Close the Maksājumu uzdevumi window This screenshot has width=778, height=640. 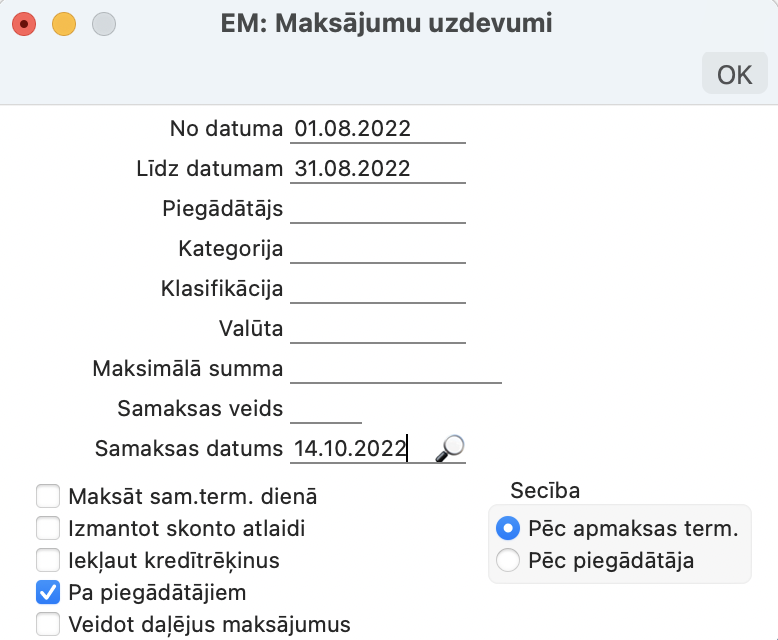tap(23, 22)
